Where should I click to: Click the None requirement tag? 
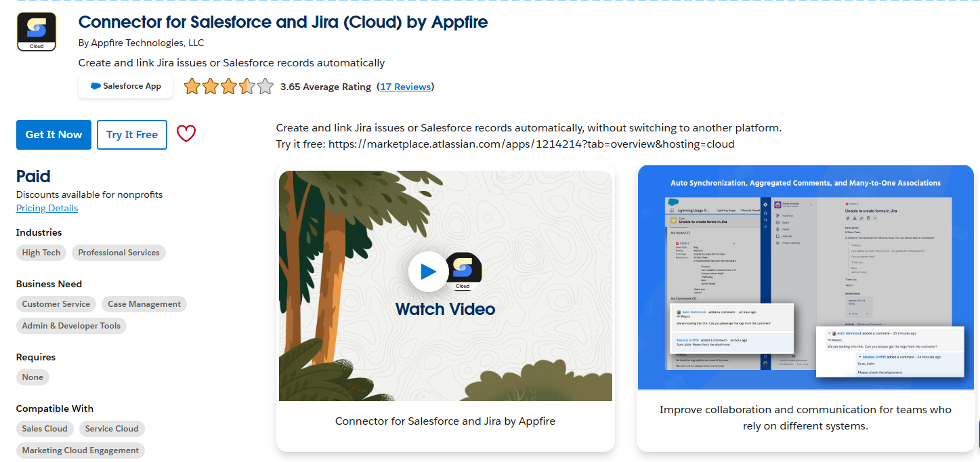[33, 377]
